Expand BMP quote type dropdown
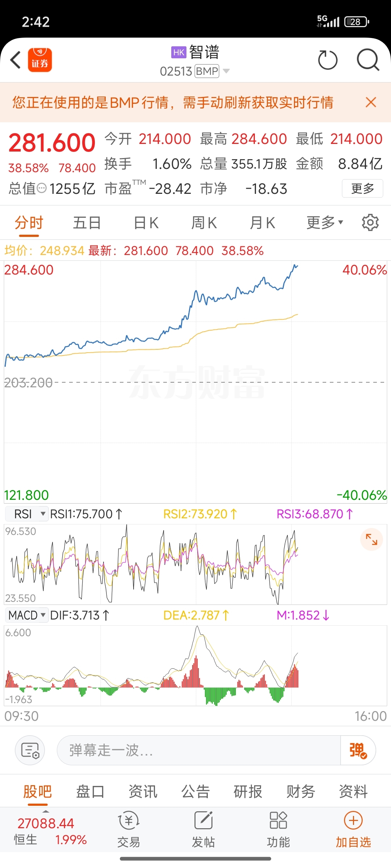This screenshot has height=868, width=391. [226, 71]
